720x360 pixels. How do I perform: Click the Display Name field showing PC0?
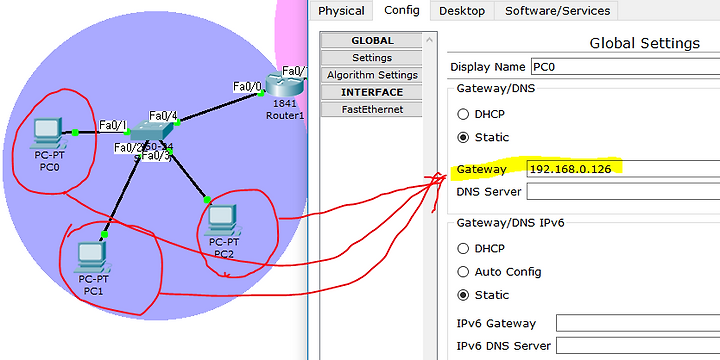click(x=625, y=67)
